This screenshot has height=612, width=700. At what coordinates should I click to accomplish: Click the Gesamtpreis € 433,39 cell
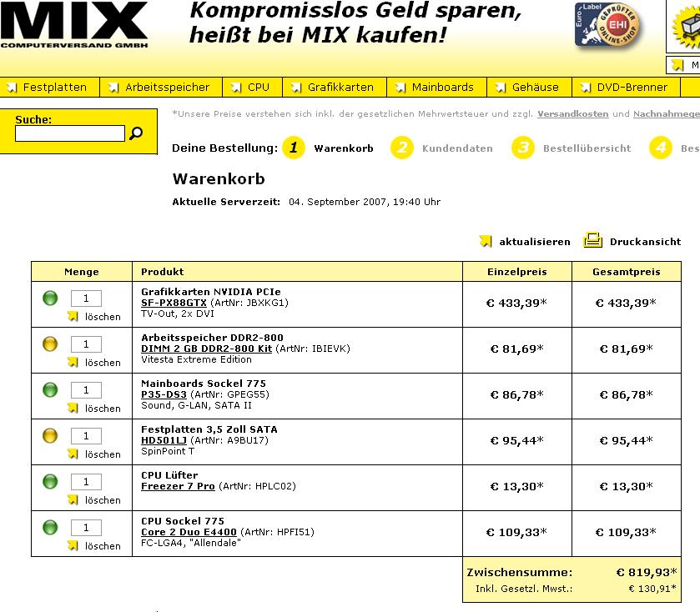pos(626,303)
